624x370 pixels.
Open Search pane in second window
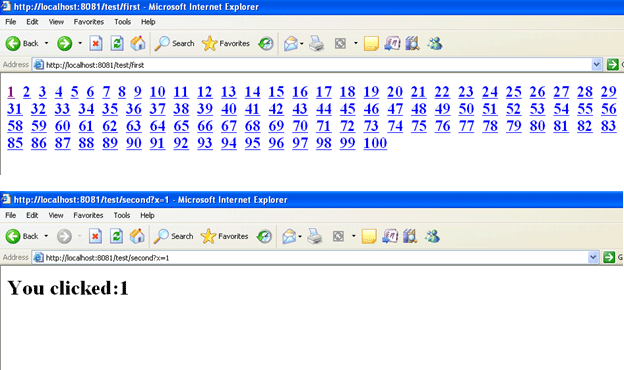coord(174,236)
